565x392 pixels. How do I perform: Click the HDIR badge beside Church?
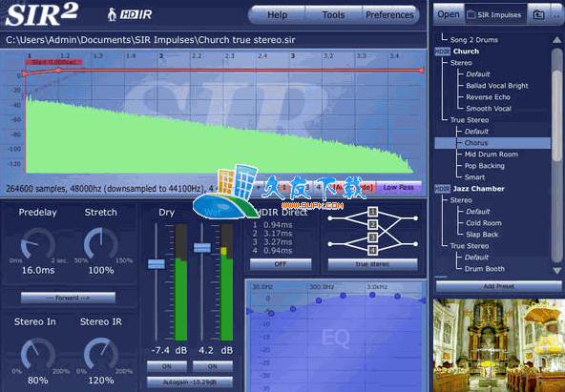[442, 52]
